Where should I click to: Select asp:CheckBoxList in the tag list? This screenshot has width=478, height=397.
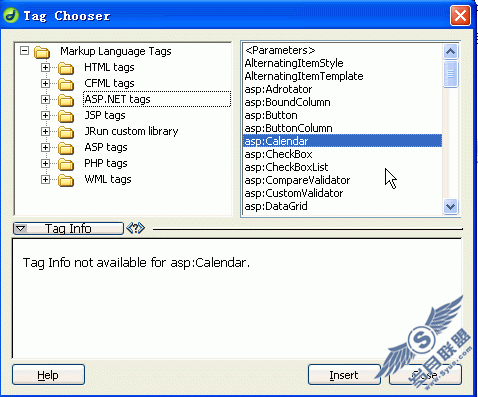coord(342,167)
